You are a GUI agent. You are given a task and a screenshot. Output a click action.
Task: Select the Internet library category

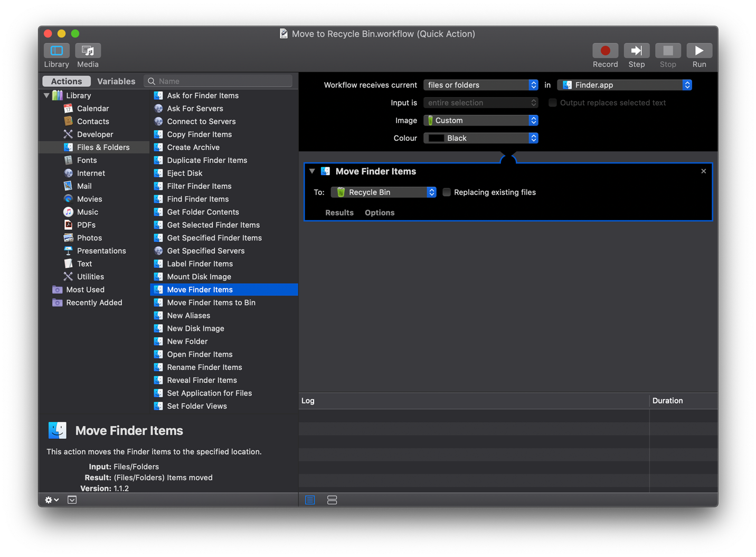pos(93,173)
